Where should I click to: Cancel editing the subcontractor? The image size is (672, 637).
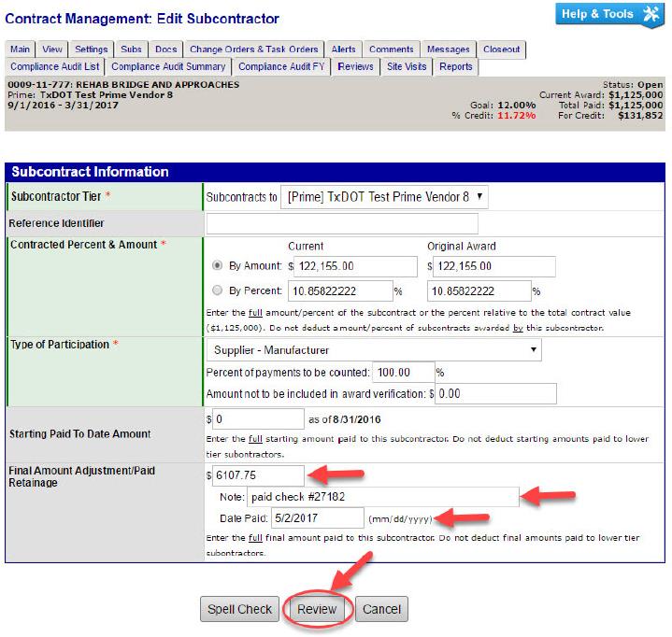coord(381,609)
